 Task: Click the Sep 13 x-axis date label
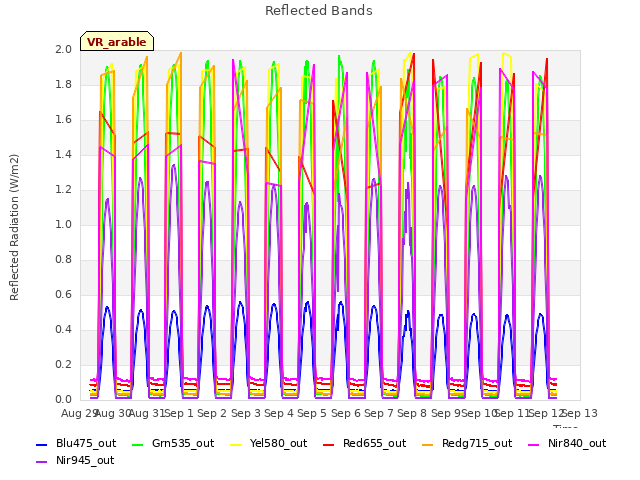(579, 413)
